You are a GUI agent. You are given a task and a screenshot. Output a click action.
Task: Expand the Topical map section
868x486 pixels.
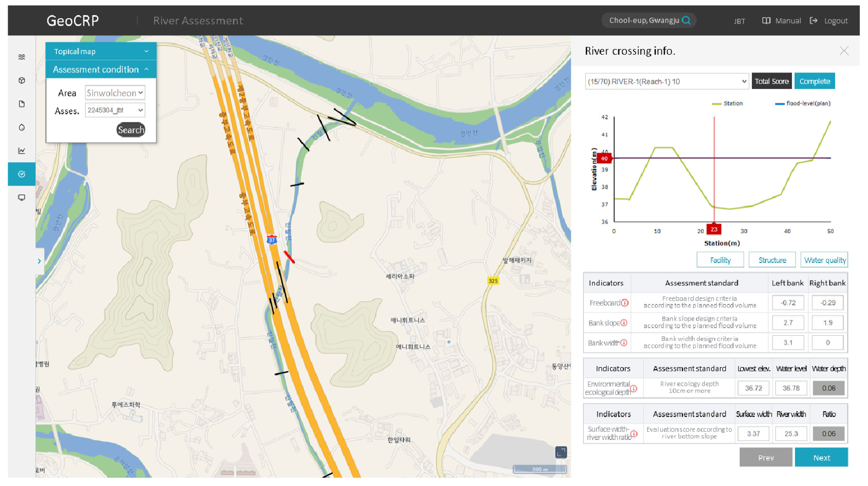coord(101,52)
